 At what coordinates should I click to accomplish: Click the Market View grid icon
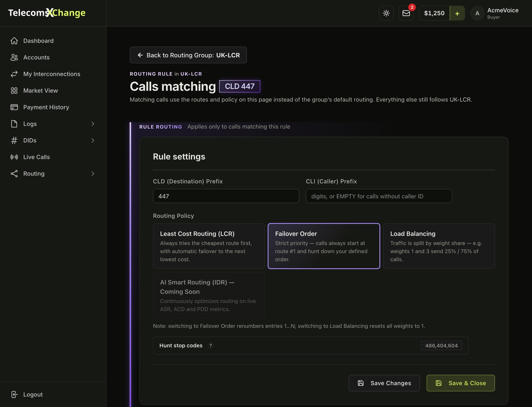point(14,91)
